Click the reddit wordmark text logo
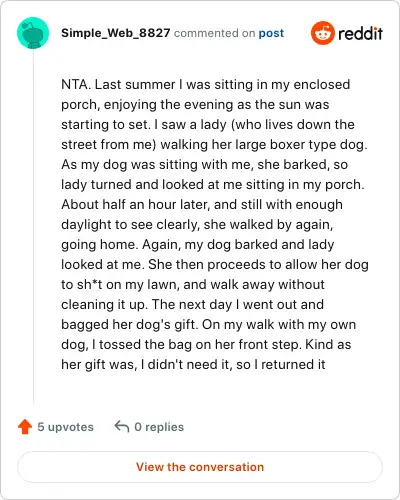The width and height of the screenshot is (400, 500). [360, 33]
